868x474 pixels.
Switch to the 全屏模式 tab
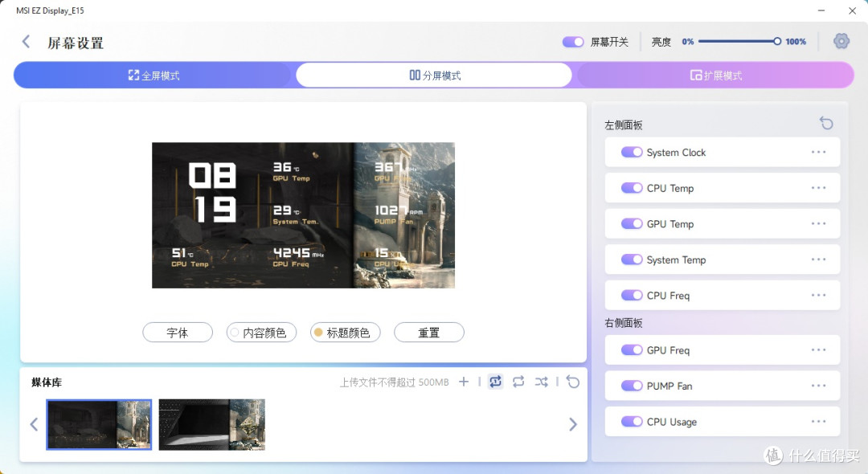pos(154,76)
